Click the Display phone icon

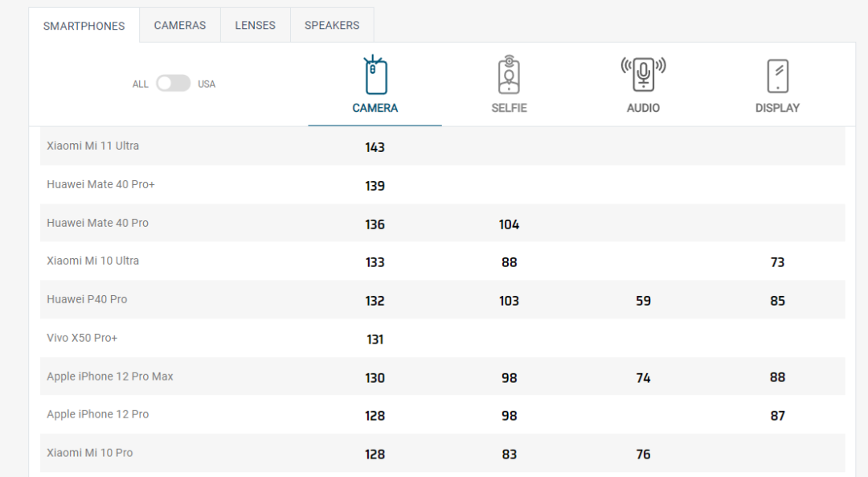coord(777,76)
